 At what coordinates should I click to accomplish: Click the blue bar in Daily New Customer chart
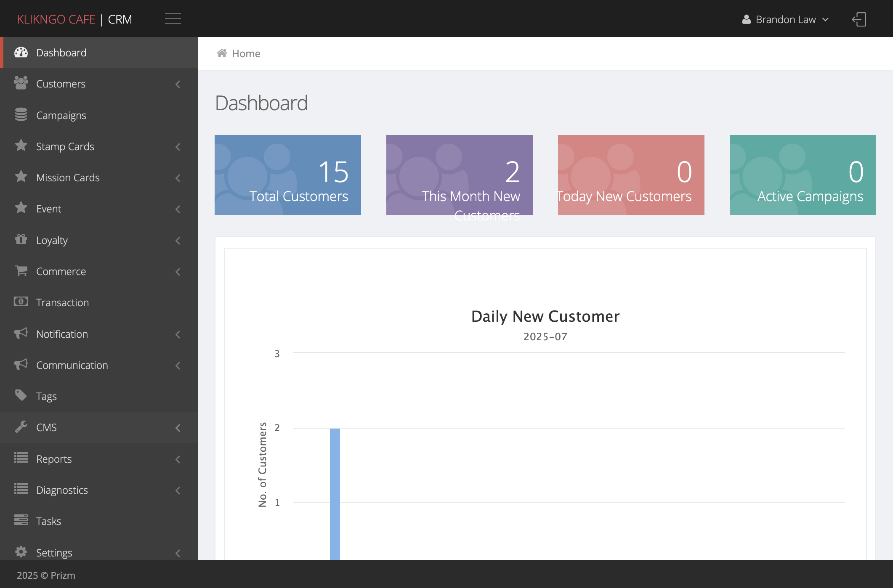coord(335,494)
